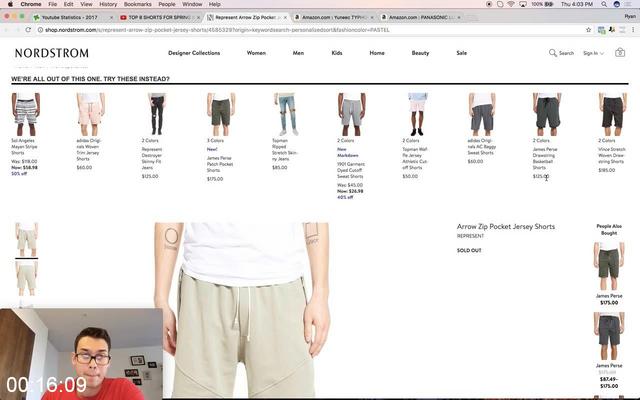Select the Vince Stretch Woven Drawstring Shorts image

pyautogui.click(x=613, y=114)
